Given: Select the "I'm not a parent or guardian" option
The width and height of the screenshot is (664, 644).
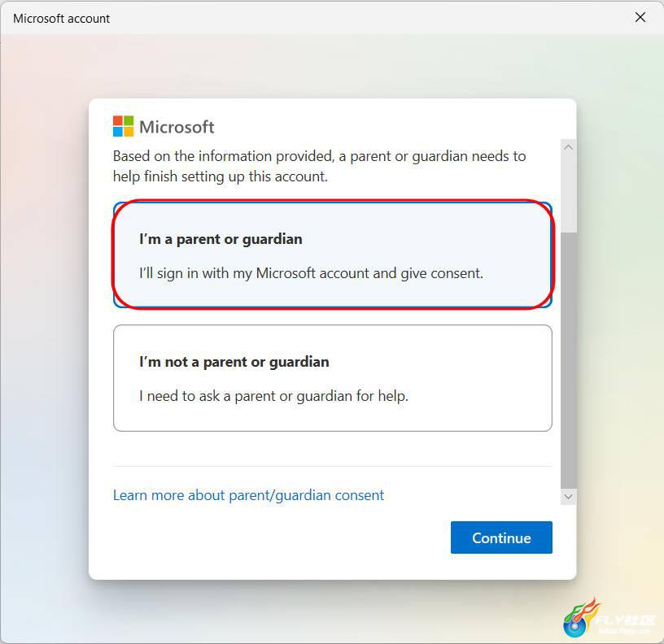Looking at the screenshot, I should 333,378.
